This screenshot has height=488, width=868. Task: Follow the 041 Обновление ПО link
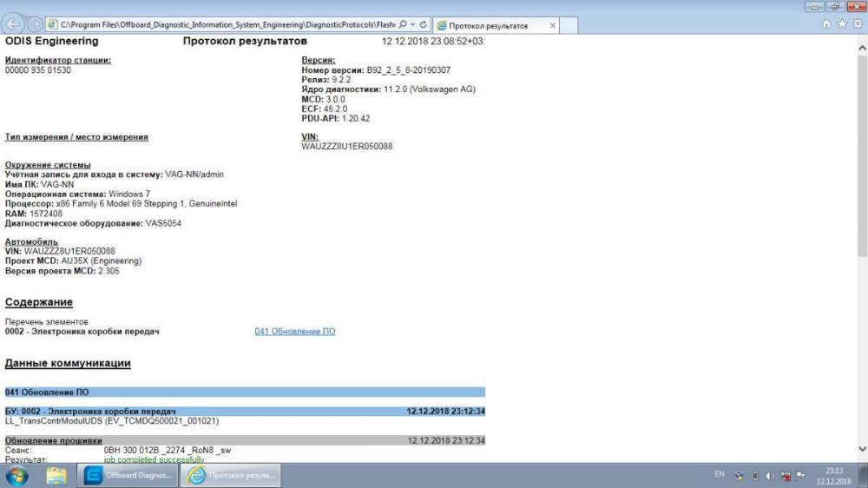click(x=294, y=332)
